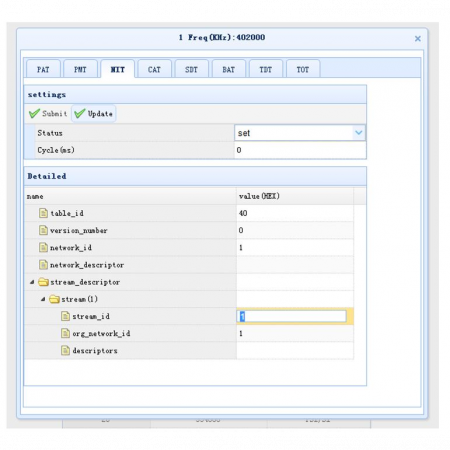Select the org_network_id row label

(101, 334)
